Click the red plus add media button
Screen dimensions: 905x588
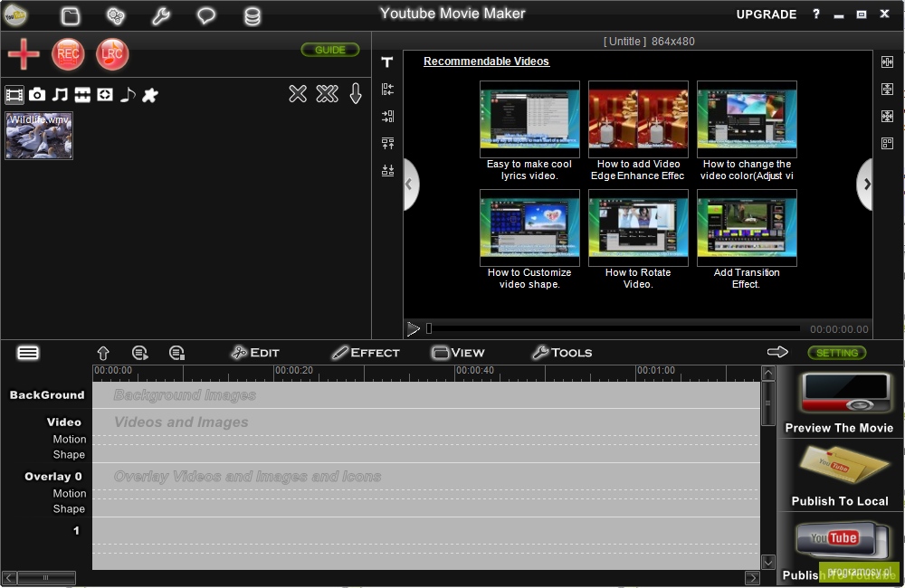[x=24, y=54]
